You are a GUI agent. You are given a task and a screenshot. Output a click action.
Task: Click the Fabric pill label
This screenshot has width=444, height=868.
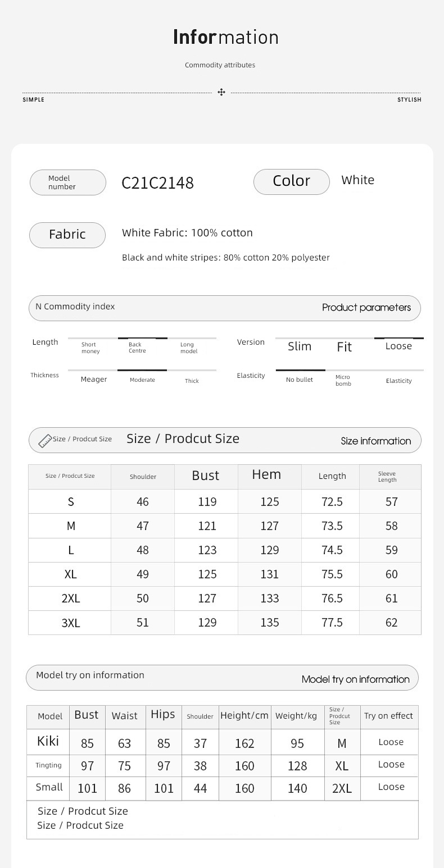click(67, 235)
